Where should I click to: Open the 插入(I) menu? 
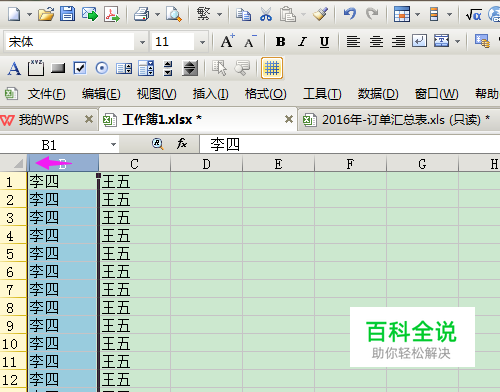point(210,94)
